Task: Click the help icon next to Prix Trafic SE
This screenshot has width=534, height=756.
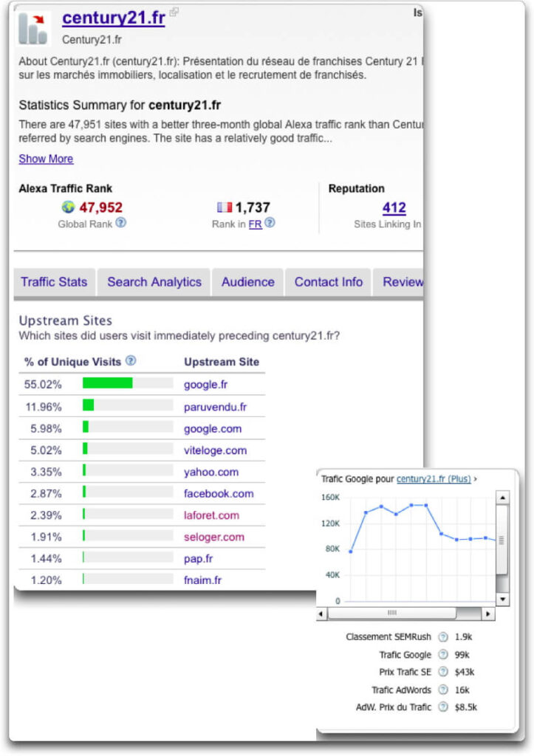Action: tap(443, 672)
